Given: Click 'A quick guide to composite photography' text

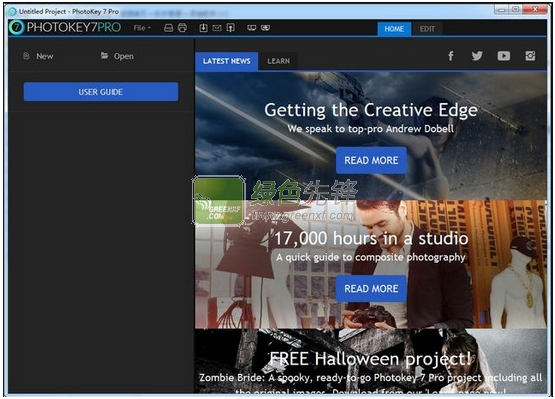Looking at the screenshot, I should point(371,257).
